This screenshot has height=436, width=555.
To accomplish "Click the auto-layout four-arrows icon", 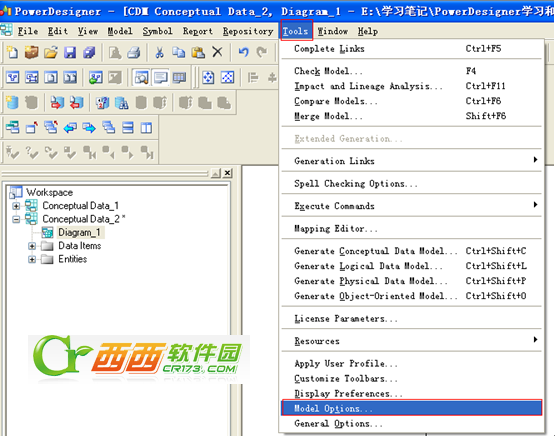I will point(208,78).
